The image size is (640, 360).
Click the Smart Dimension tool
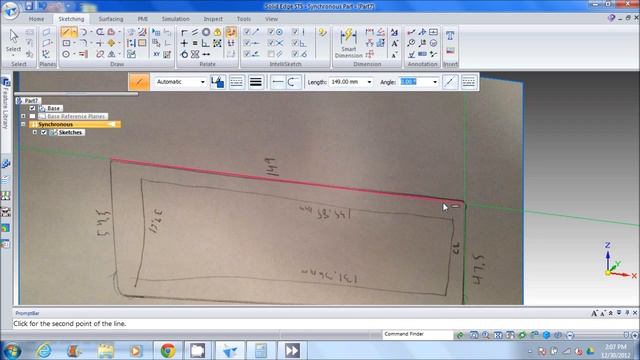click(x=348, y=43)
